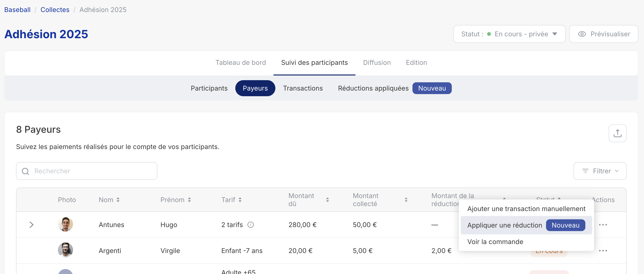Click Prévisualiser eye button
This screenshot has width=644, height=274.
pos(603,34)
